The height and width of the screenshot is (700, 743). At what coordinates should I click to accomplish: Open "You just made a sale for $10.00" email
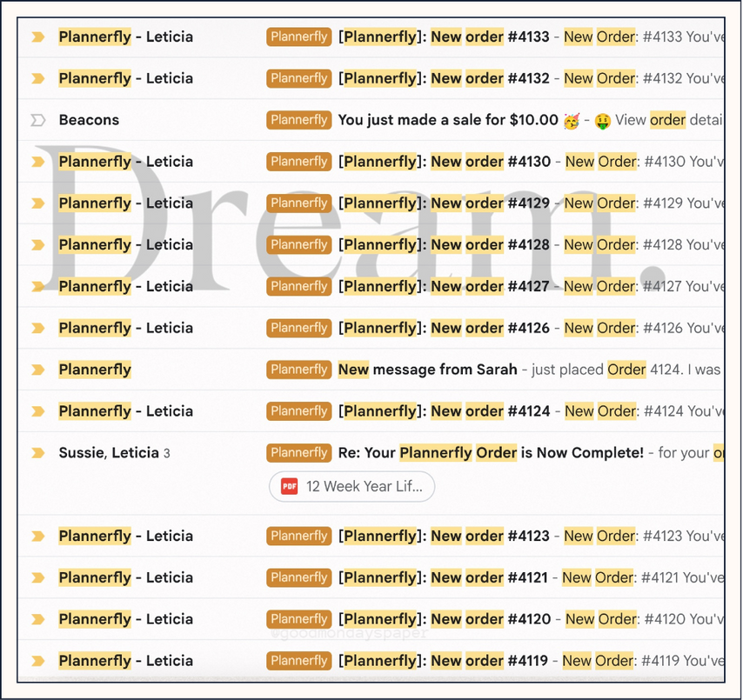[x=448, y=120]
